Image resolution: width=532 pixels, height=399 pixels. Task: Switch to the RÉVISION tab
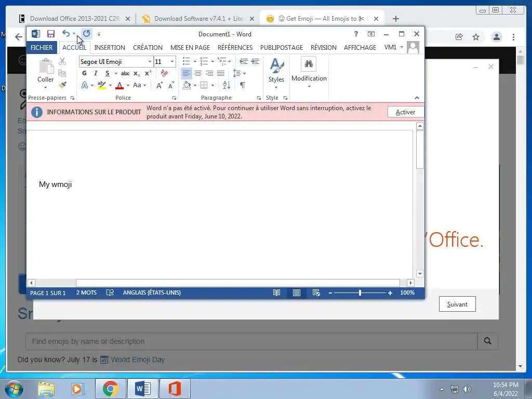[323, 47]
